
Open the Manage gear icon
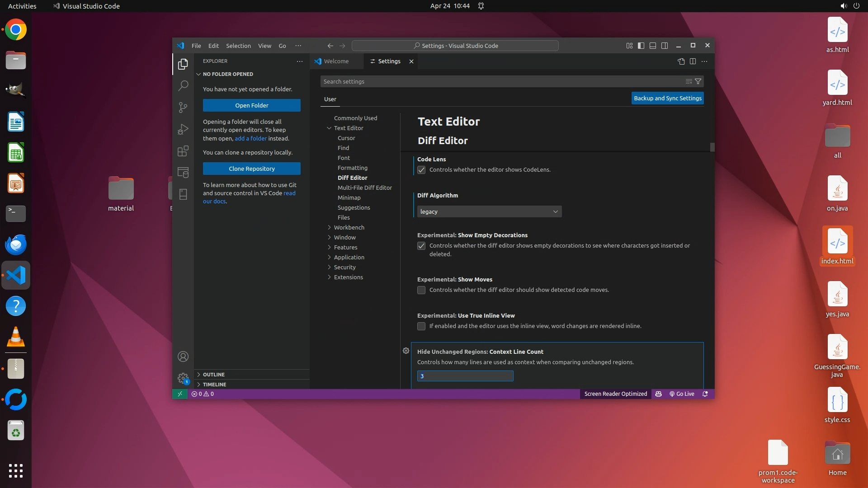pyautogui.click(x=183, y=378)
